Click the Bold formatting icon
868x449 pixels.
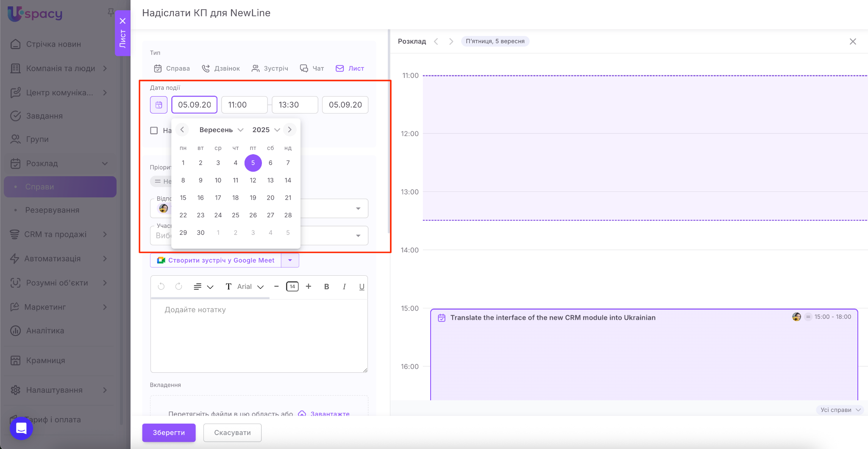[326, 287]
